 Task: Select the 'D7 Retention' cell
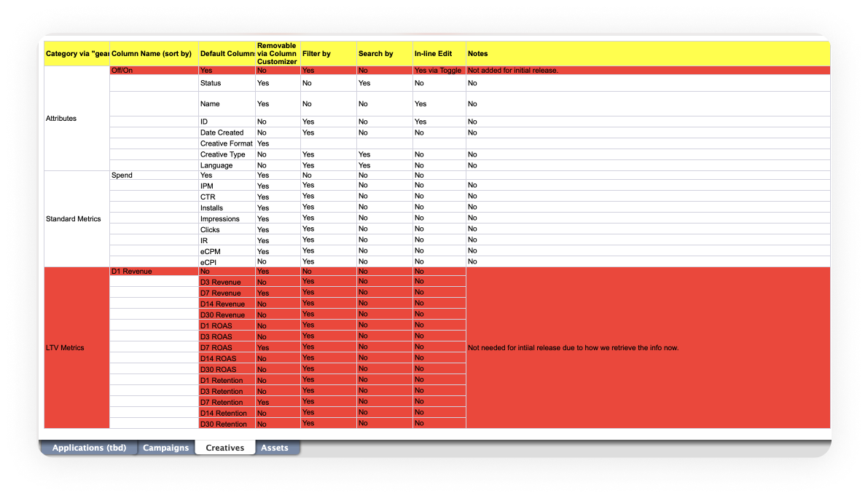click(x=227, y=402)
